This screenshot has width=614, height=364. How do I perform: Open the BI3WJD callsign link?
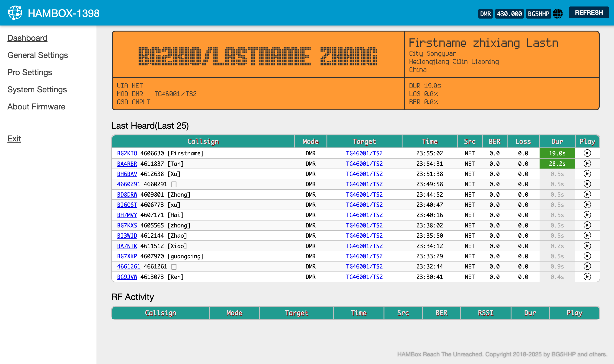(127, 236)
